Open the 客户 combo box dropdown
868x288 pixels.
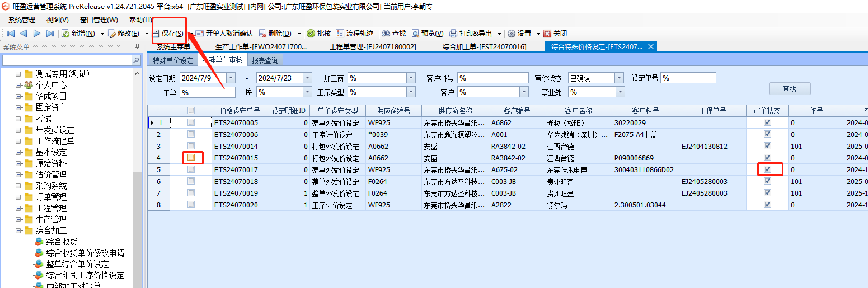point(523,92)
